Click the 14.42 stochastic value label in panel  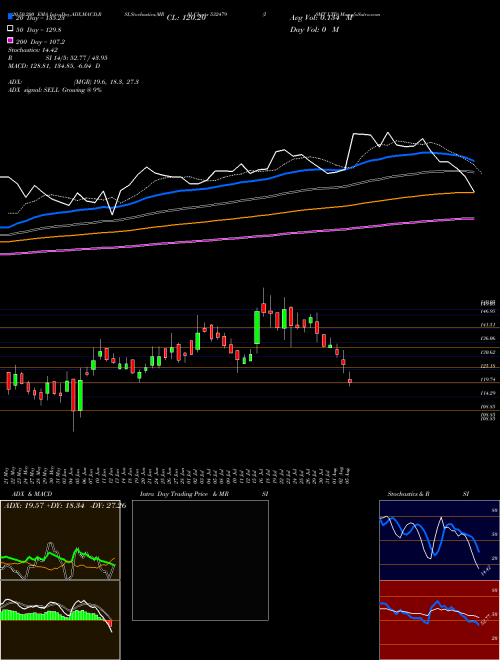(485, 571)
